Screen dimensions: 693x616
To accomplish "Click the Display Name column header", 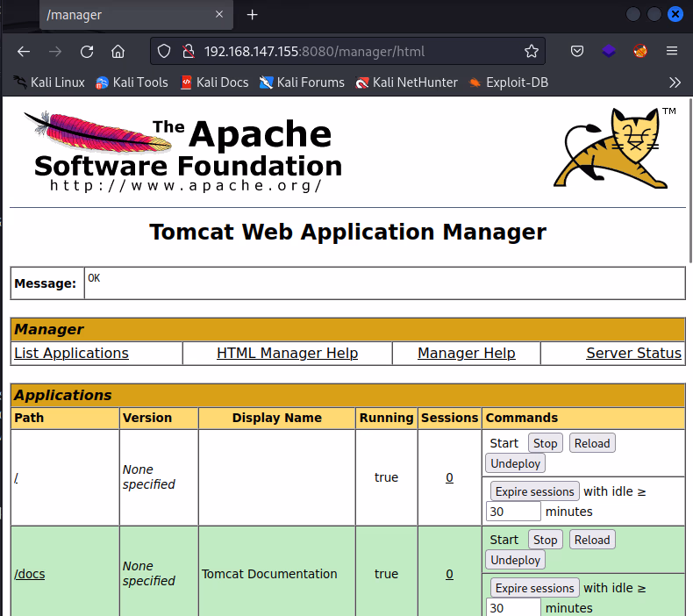I will pos(276,418).
